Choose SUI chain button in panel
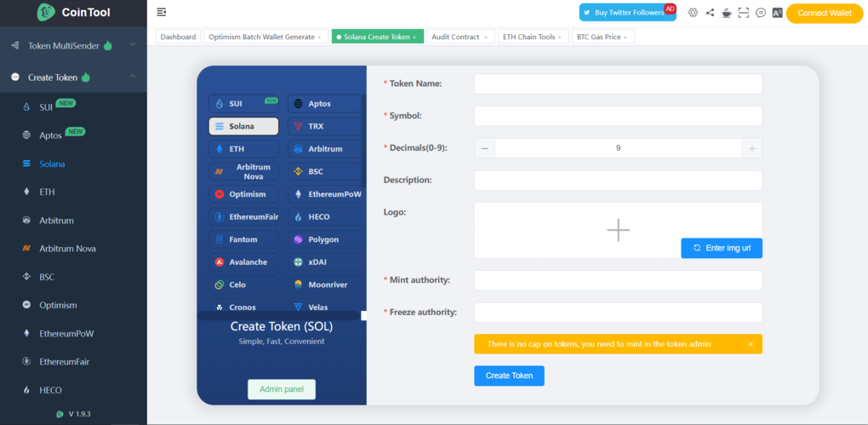This screenshot has height=425, width=868. click(x=243, y=104)
